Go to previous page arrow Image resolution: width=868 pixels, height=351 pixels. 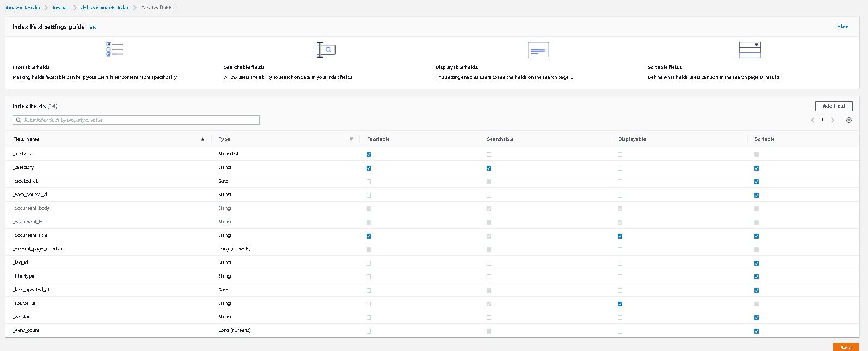pyautogui.click(x=813, y=120)
